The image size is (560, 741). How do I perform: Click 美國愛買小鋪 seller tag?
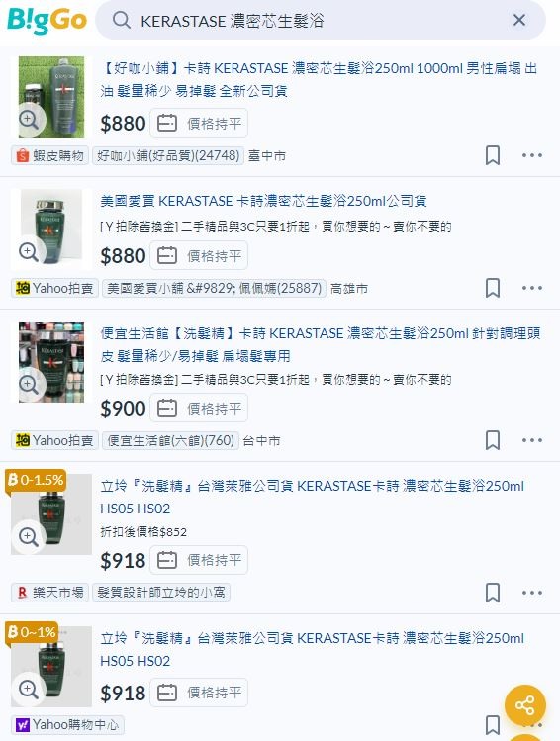(x=214, y=288)
